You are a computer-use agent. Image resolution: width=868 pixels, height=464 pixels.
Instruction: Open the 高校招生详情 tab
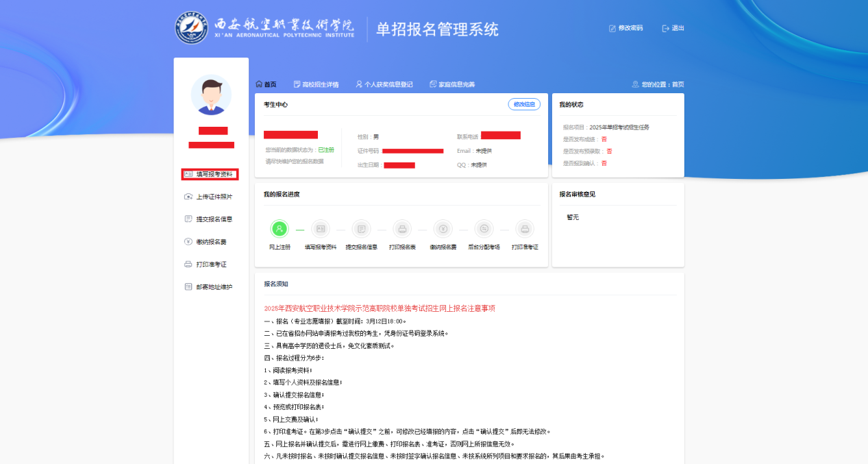click(316, 84)
